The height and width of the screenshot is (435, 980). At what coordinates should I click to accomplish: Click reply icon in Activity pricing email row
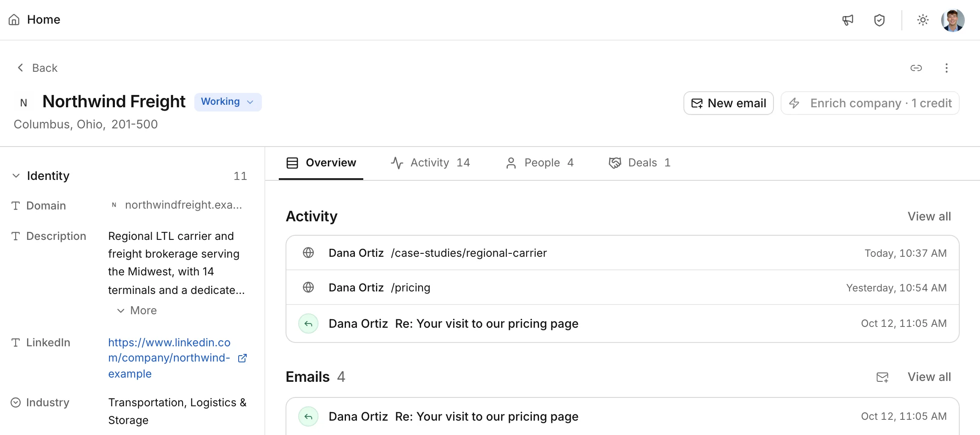point(308,324)
